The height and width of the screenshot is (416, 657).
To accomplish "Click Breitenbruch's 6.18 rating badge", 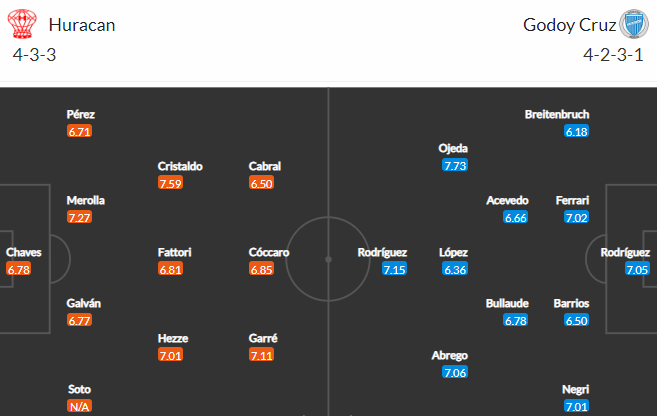I will tap(576, 131).
